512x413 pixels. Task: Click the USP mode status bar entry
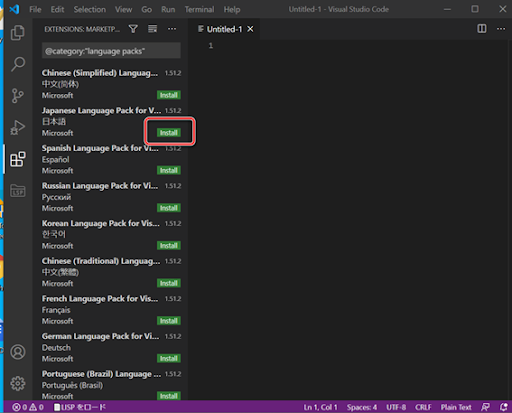click(x=80, y=407)
